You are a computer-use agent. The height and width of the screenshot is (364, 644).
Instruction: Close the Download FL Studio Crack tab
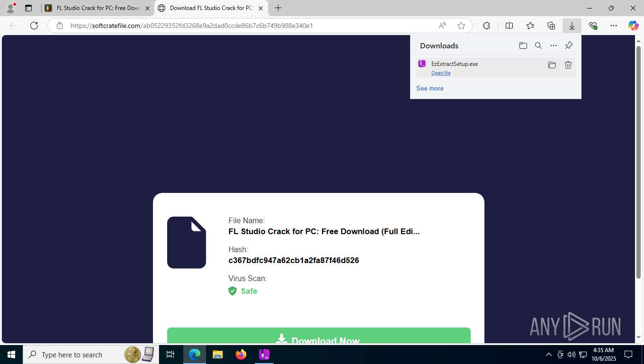260,8
